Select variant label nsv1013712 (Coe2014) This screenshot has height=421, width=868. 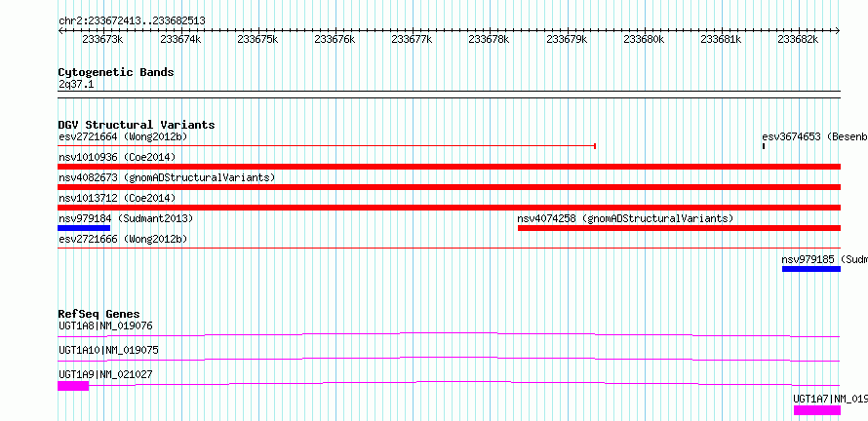pyautogui.click(x=117, y=198)
